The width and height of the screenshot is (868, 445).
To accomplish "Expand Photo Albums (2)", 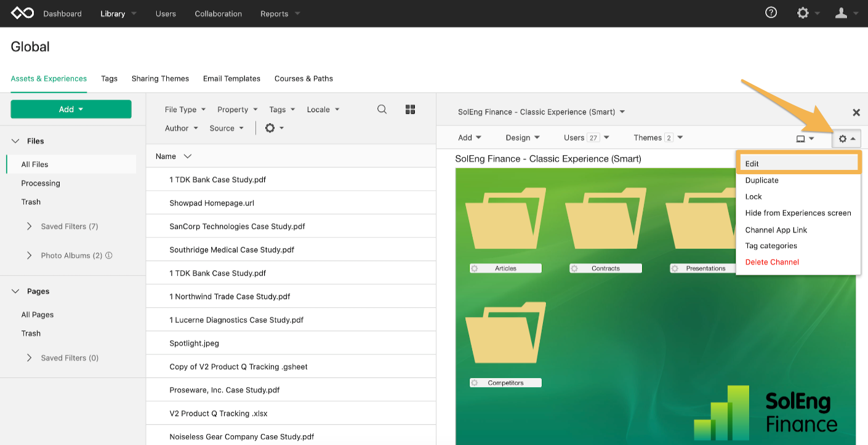I will pos(29,255).
